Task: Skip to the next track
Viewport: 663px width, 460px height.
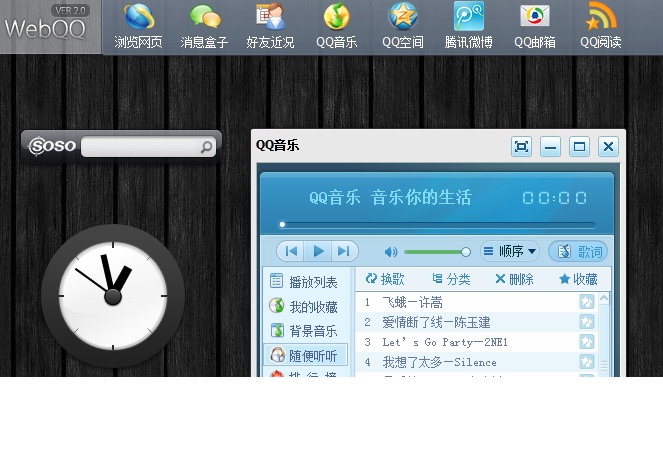Action: [344, 251]
